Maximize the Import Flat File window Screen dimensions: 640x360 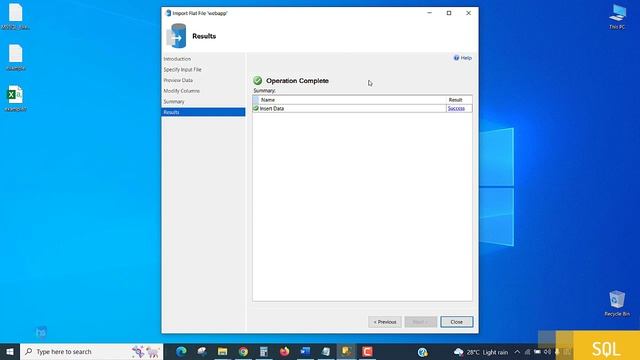click(449, 13)
